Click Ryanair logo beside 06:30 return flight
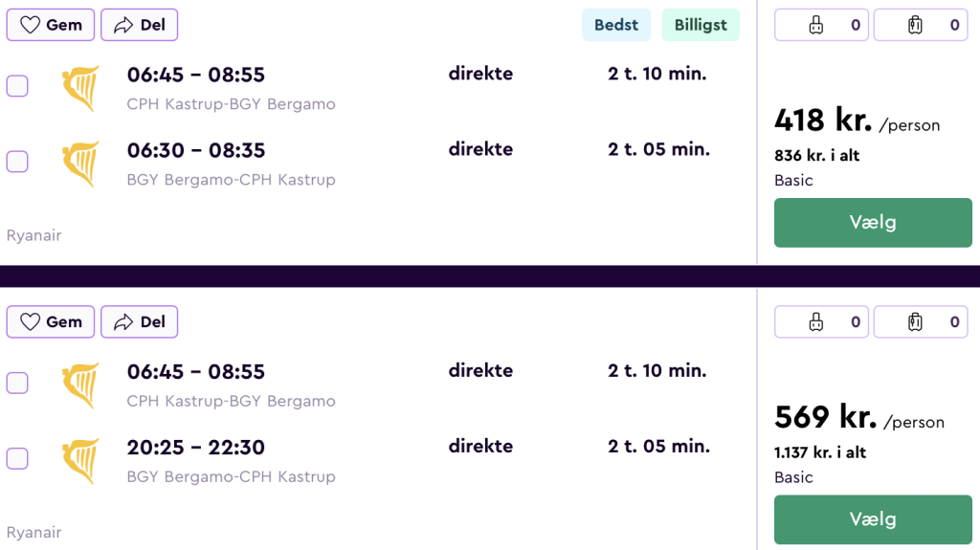Image resolution: width=980 pixels, height=550 pixels. tap(80, 165)
